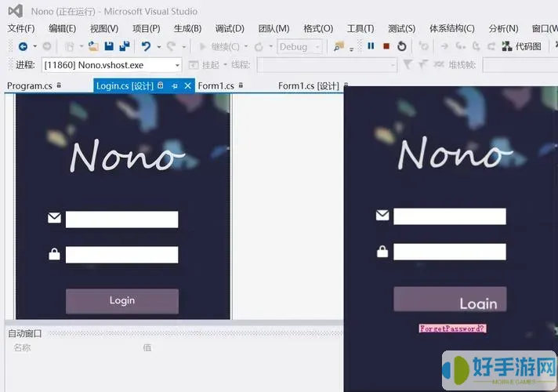
Task: Expand the Suspend (挂起) dropdown arrow
Action: click(225, 65)
